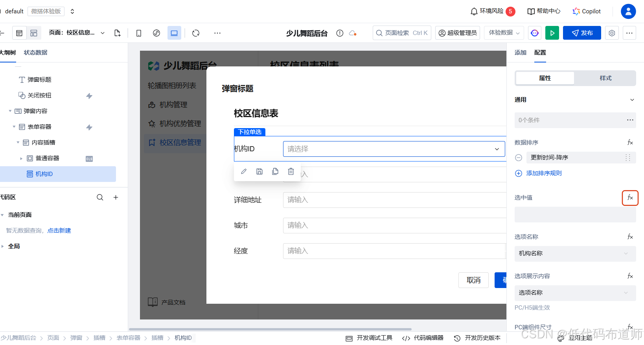Select the 配置 tab

pyautogui.click(x=540, y=53)
